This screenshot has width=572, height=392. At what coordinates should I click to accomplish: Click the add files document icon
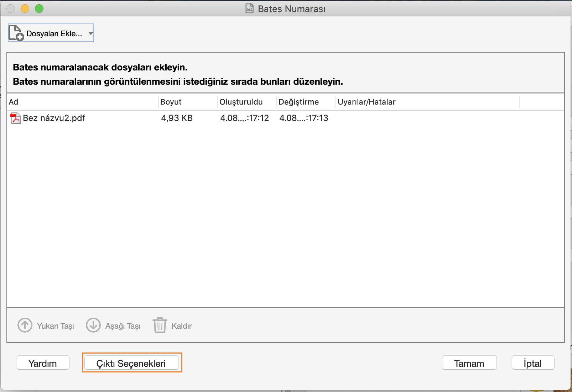[x=16, y=33]
